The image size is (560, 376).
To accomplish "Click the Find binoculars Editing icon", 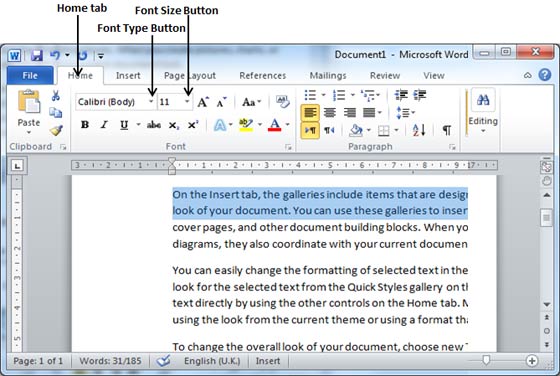I will (x=483, y=100).
